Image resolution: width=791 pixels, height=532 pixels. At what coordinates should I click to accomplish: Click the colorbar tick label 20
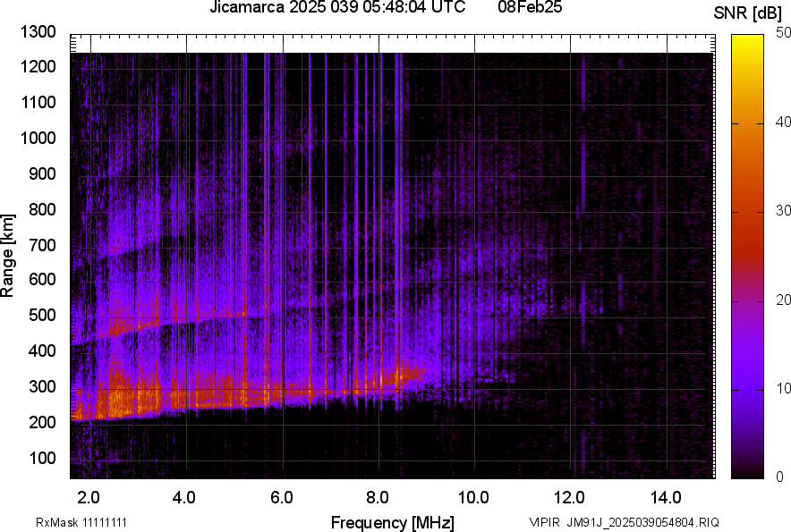click(782, 300)
